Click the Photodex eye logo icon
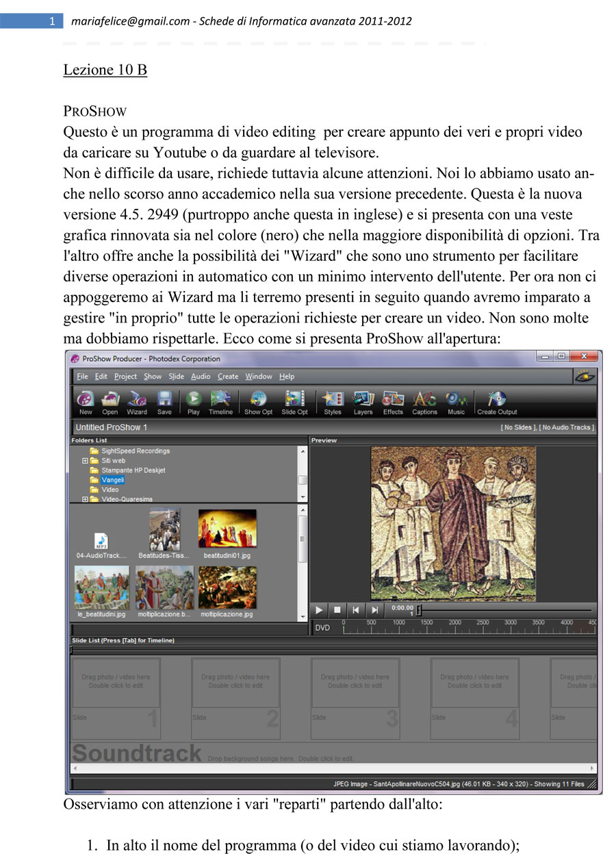Image resolution: width=616 pixels, height=867 pixels. [x=585, y=376]
